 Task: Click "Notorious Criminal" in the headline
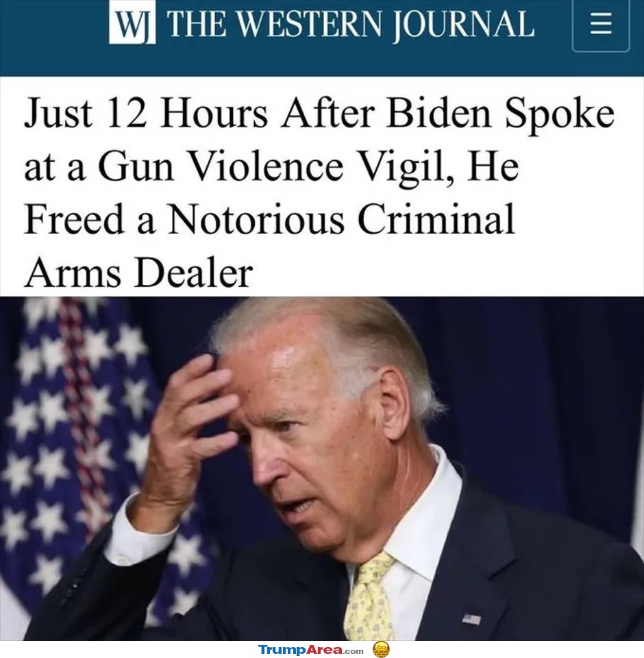click(x=341, y=219)
